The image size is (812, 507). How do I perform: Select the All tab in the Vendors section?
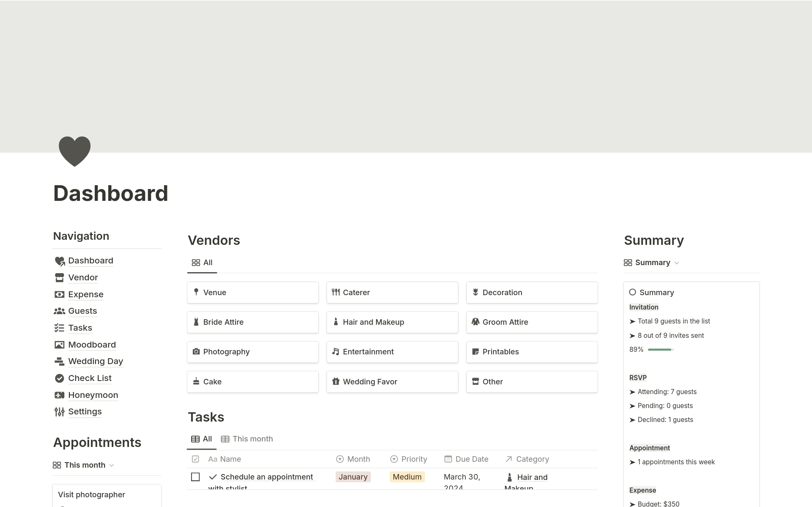point(202,263)
